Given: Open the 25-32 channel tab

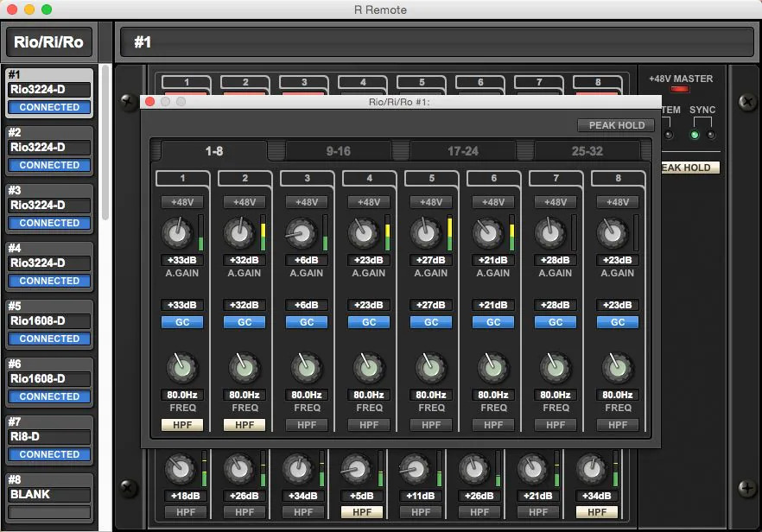Looking at the screenshot, I should pyautogui.click(x=587, y=151).
